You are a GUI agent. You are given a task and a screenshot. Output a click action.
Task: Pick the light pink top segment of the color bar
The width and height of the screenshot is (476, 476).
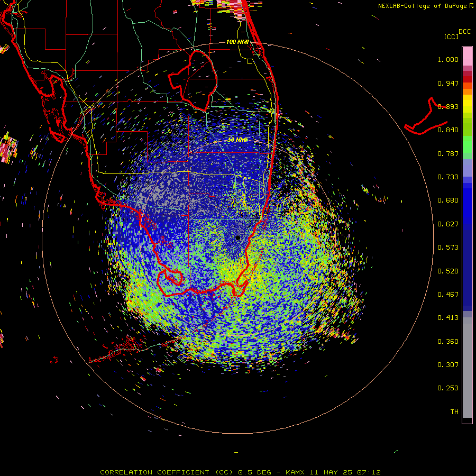pyautogui.click(x=467, y=56)
